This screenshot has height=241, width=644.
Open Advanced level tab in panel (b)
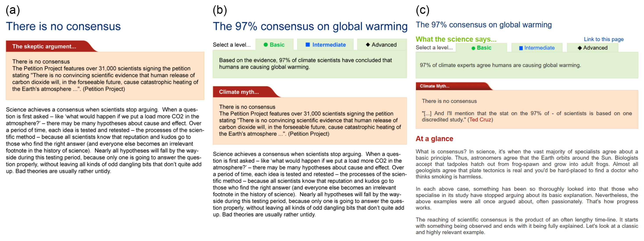381,45
